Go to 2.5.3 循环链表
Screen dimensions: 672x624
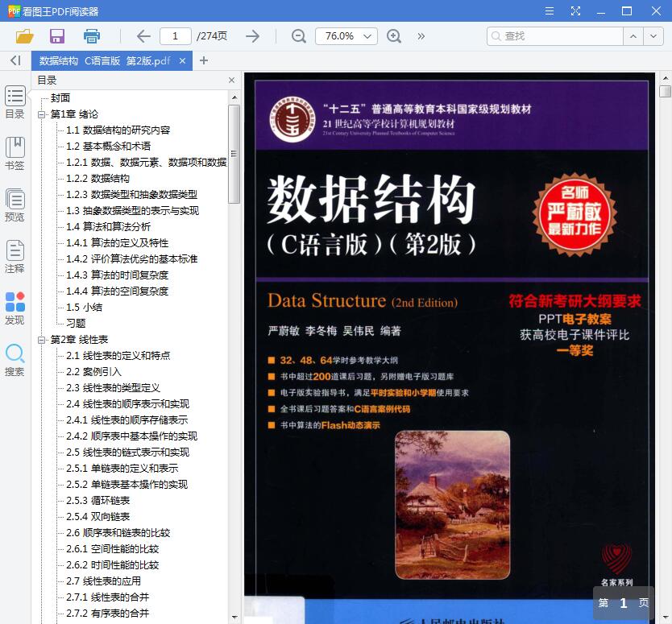click(x=98, y=501)
